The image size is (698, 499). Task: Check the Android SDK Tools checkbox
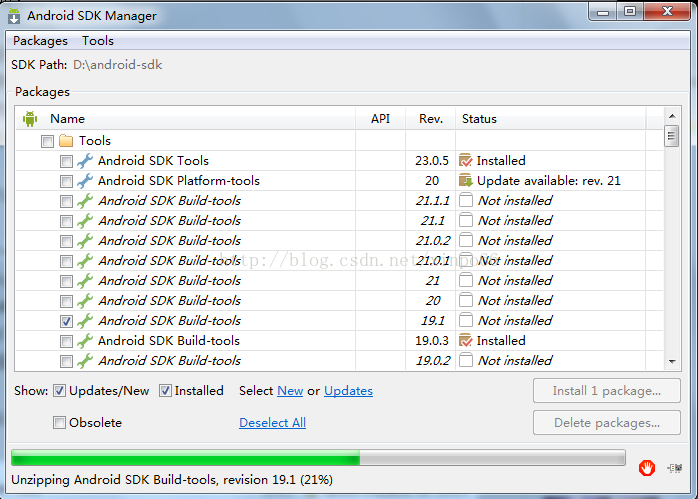[66, 162]
